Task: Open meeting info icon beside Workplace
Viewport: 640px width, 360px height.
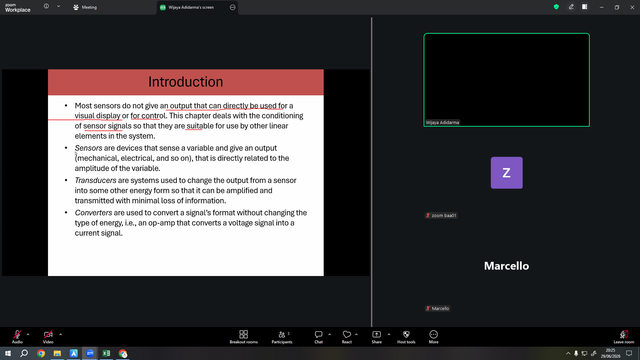Action: [46, 7]
